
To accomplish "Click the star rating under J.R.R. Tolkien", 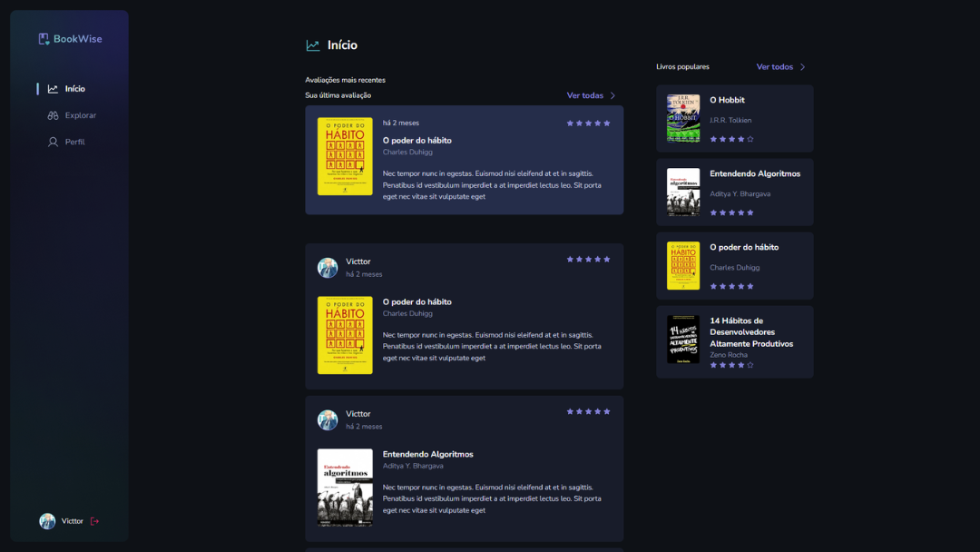I will pos(732,139).
